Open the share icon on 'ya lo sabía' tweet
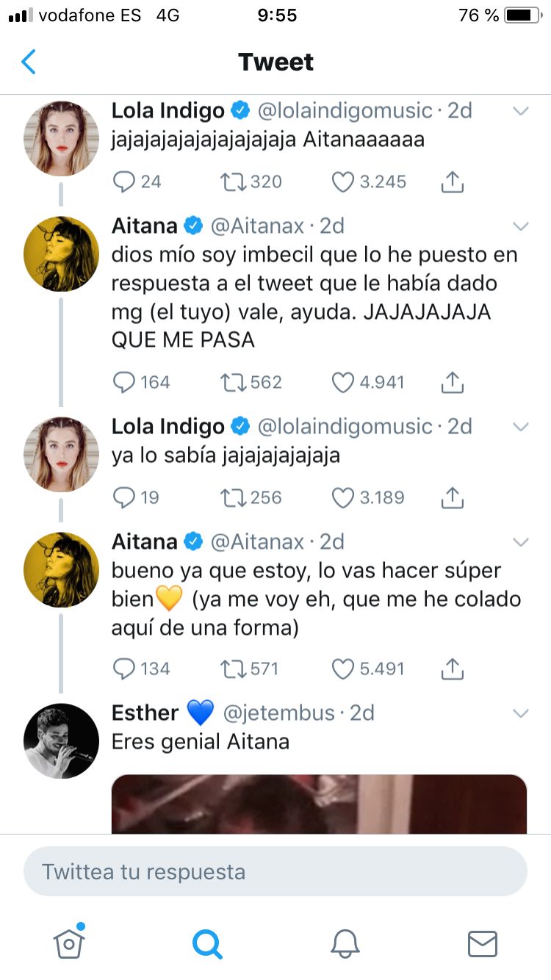551x980 pixels. point(452,497)
